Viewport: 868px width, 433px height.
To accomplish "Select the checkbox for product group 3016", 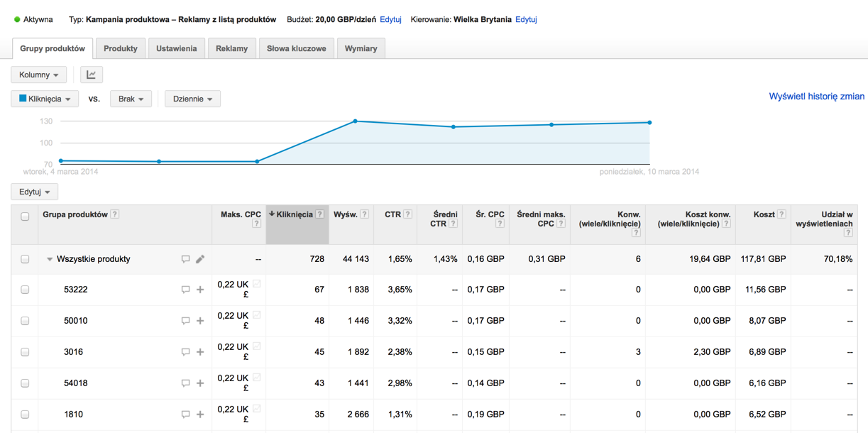I will pos(25,352).
